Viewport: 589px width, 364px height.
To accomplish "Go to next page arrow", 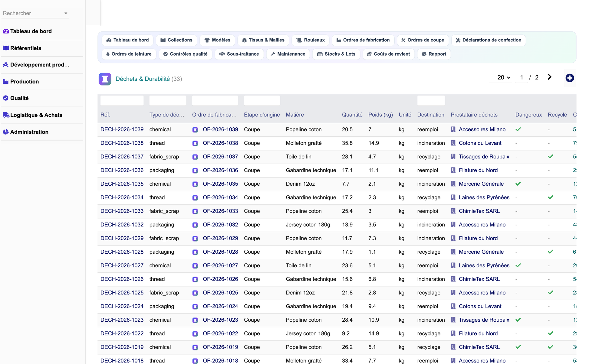I will click(x=549, y=77).
